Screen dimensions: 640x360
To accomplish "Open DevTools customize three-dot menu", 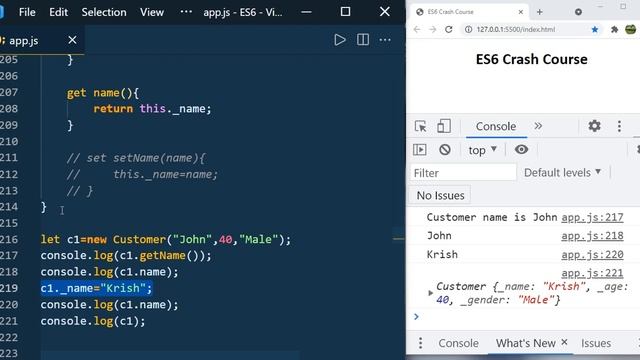I will tap(619, 126).
